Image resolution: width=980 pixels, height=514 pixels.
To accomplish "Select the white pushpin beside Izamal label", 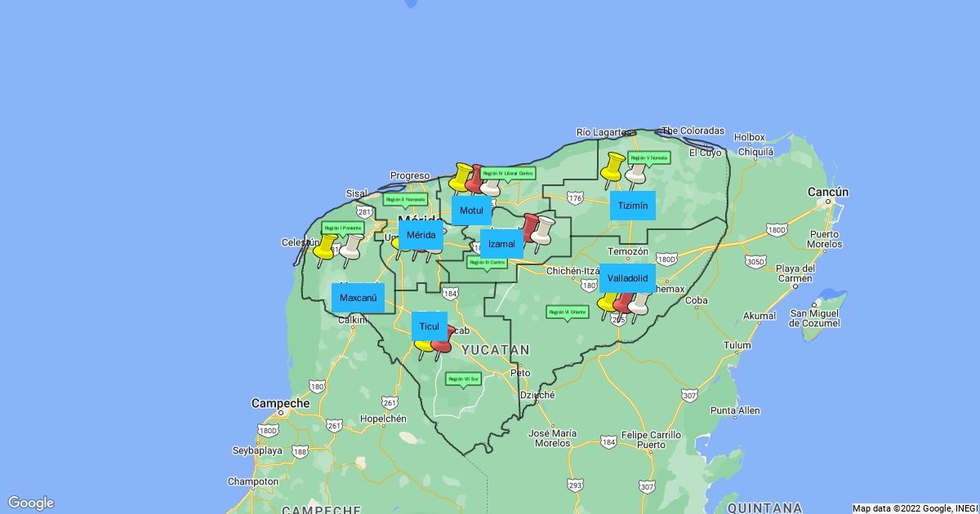I will tap(544, 228).
